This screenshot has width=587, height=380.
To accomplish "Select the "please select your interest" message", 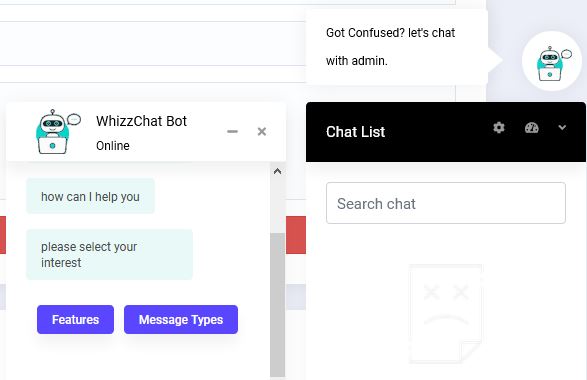I will click(109, 255).
